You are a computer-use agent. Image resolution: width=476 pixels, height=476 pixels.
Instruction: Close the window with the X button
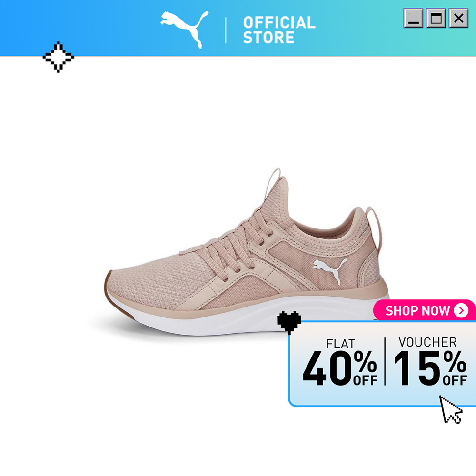(x=458, y=19)
